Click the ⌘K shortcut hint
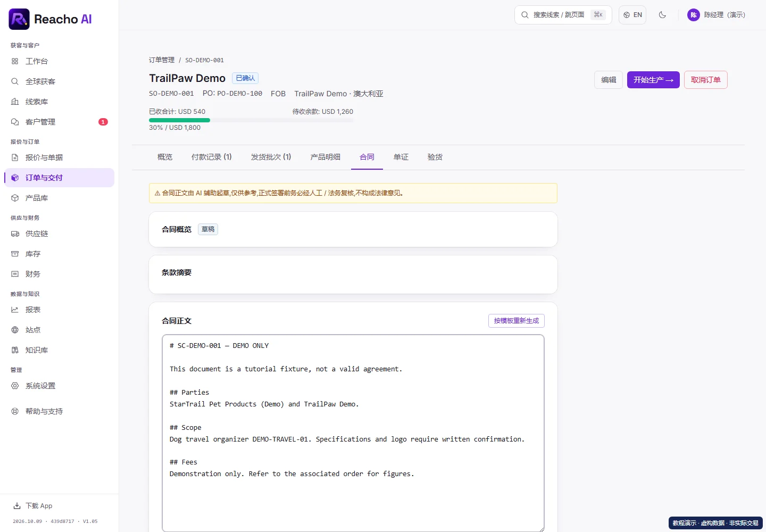The image size is (766, 532). 598,15
